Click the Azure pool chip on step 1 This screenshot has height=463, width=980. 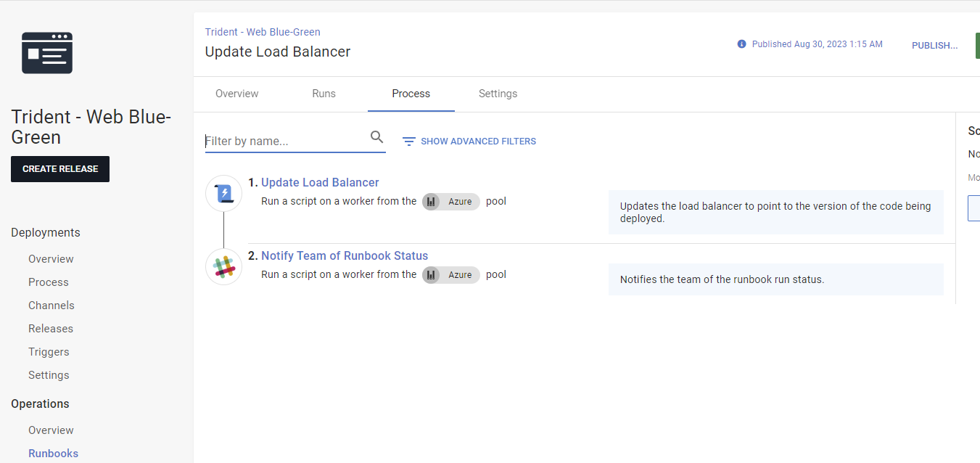[x=450, y=202]
